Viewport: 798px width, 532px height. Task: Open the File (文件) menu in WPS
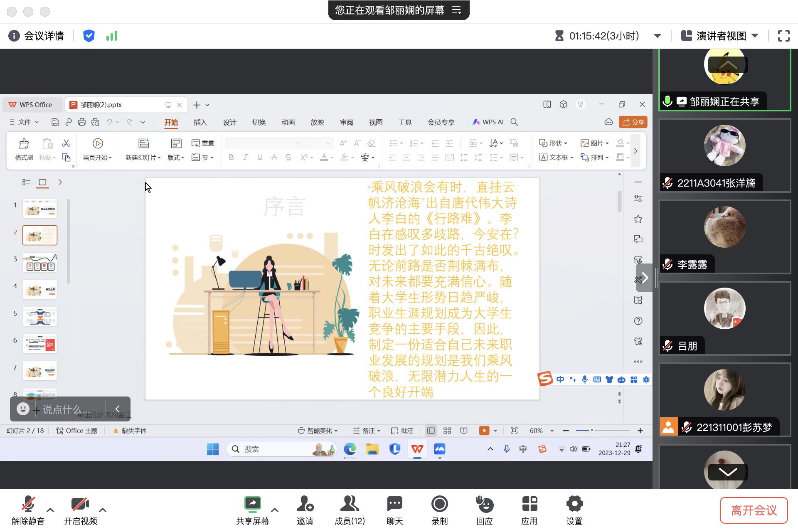pyautogui.click(x=24, y=122)
